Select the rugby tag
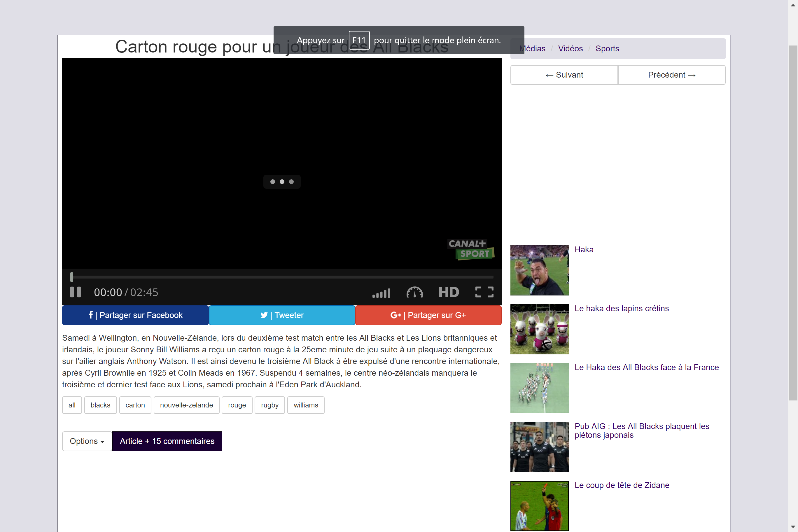This screenshot has width=798, height=532. (x=269, y=405)
